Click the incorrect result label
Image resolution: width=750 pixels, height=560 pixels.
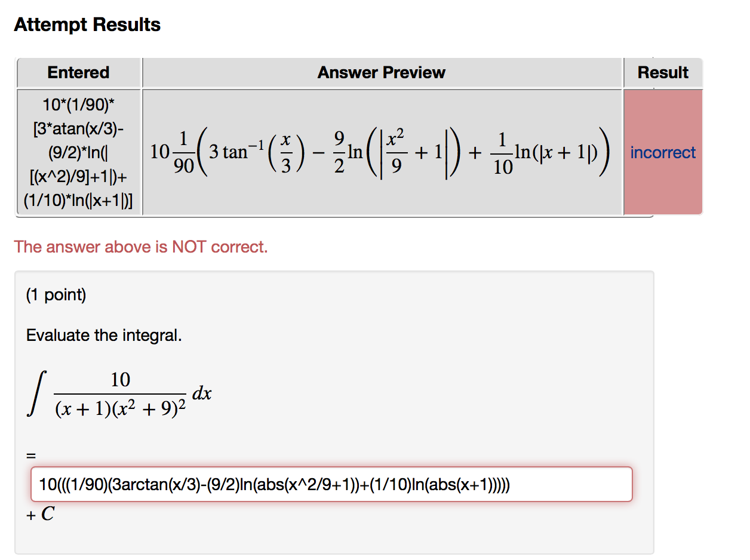point(662,152)
